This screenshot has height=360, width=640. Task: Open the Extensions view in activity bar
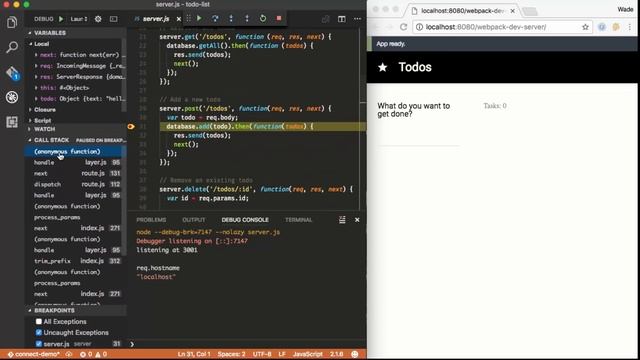tap(12, 122)
